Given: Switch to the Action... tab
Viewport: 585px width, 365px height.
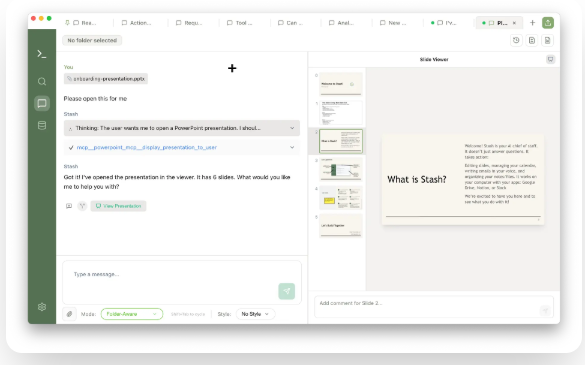Looking at the screenshot, I should (x=137, y=23).
